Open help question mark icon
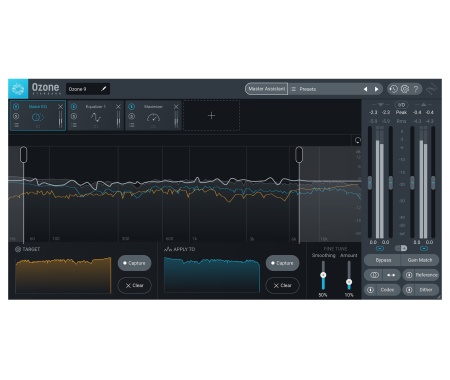This screenshot has height=380, width=450. tap(416, 89)
